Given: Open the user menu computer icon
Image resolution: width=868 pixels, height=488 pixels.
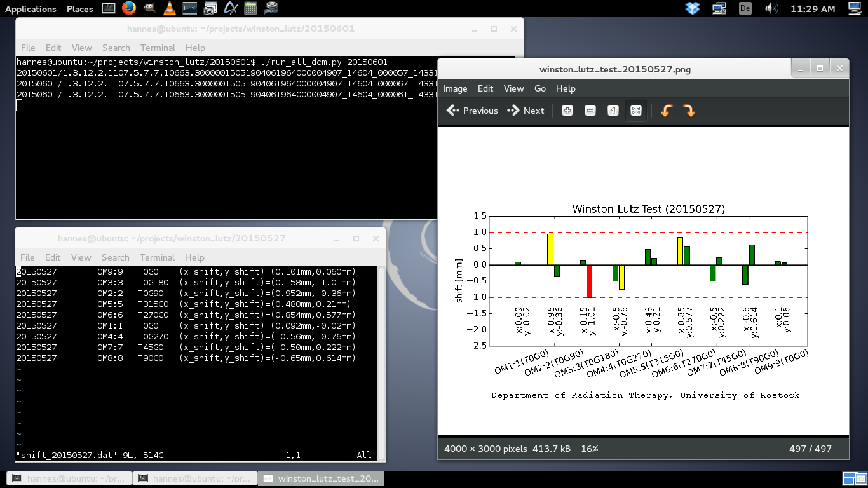Looking at the screenshot, I should (x=855, y=8).
